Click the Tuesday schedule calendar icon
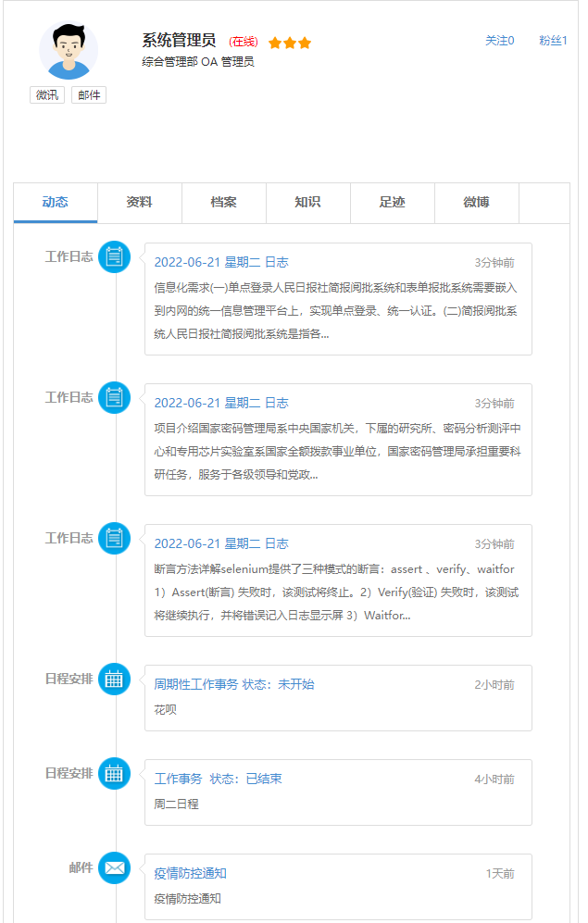Screen dimensions: 588x923 pyautogui.click(x=114, y=773)
